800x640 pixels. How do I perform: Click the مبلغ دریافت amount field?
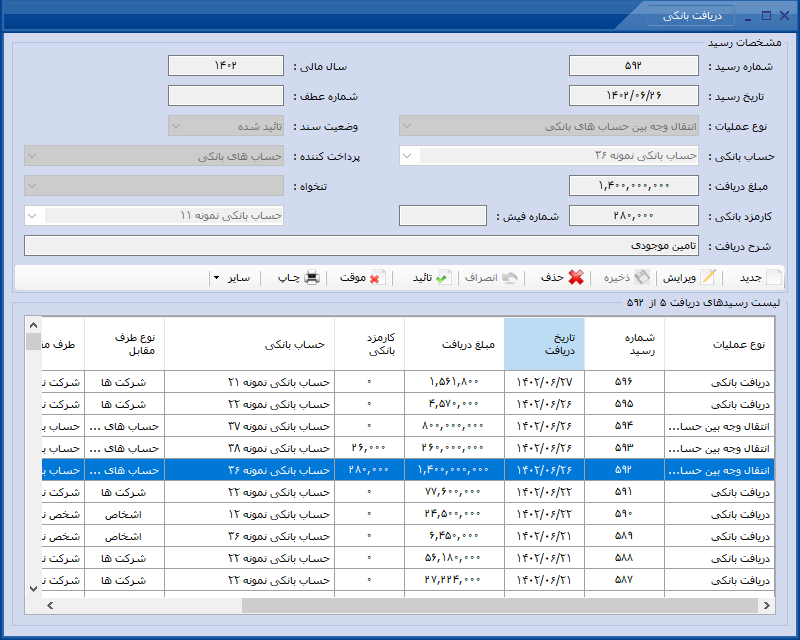coord(634,186)
